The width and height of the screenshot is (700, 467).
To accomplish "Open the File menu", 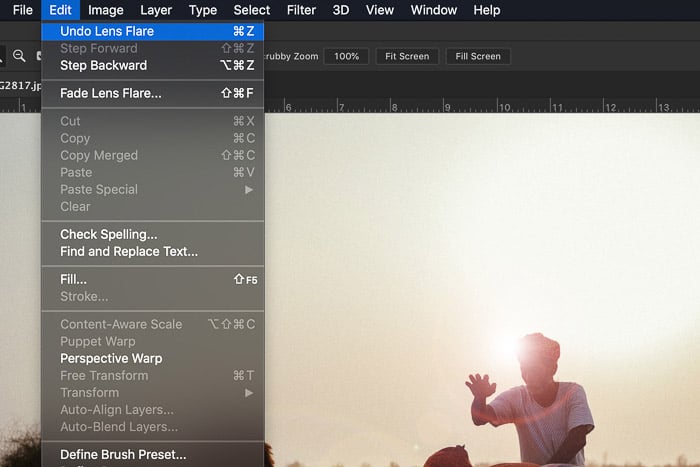I will (22, 10).
